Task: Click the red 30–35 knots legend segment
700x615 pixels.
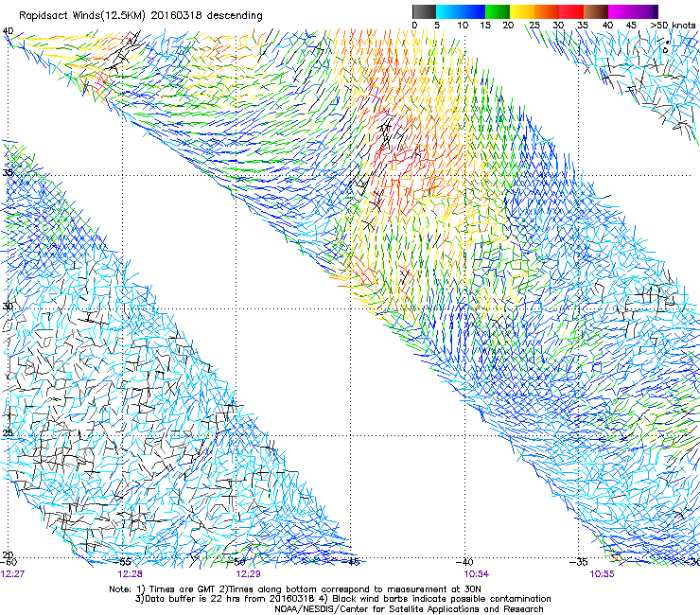Action: coord(571,11)
